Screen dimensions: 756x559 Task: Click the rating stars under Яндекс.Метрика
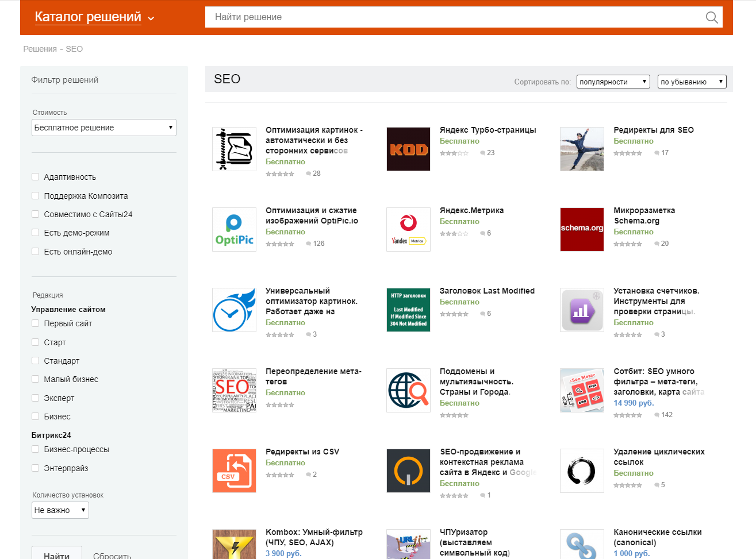[454, 234]
